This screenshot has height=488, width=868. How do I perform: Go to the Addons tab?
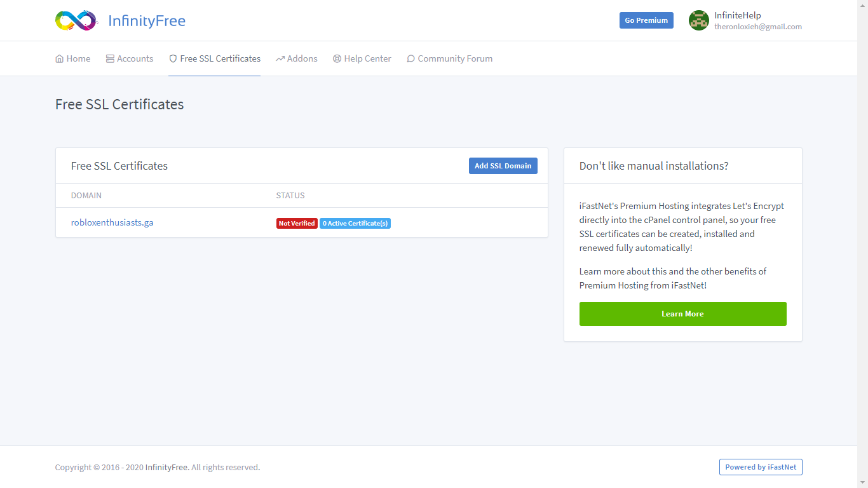pyautogui.click(x=297, y=58)
